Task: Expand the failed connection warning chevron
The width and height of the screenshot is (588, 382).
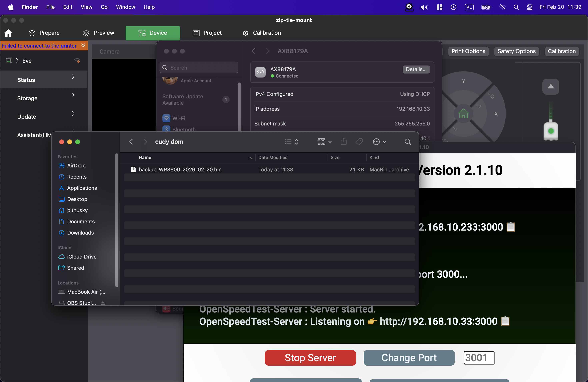Action: pyautogui.click(x=83, y=45)
